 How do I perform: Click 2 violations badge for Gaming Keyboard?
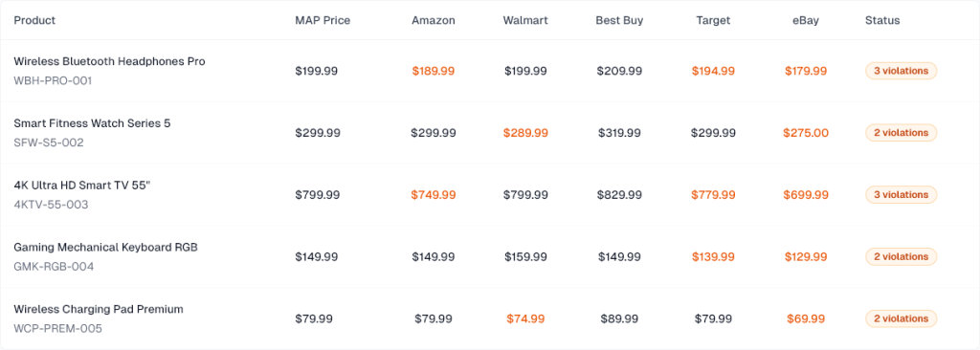point(901,256)
